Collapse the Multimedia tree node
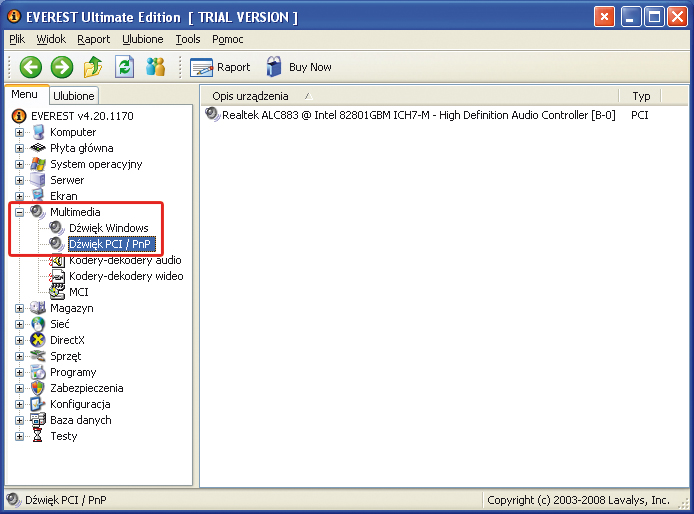 click(20, 212)
